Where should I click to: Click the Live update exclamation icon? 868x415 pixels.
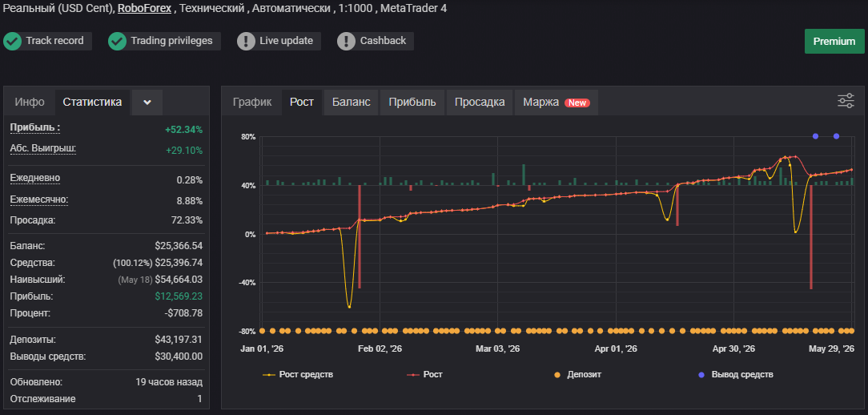coord(247,41)
